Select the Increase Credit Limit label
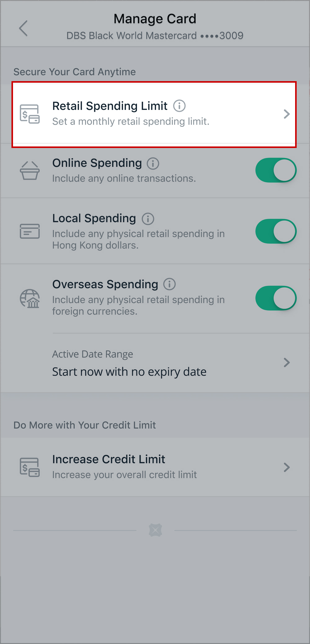 [108, 459]
